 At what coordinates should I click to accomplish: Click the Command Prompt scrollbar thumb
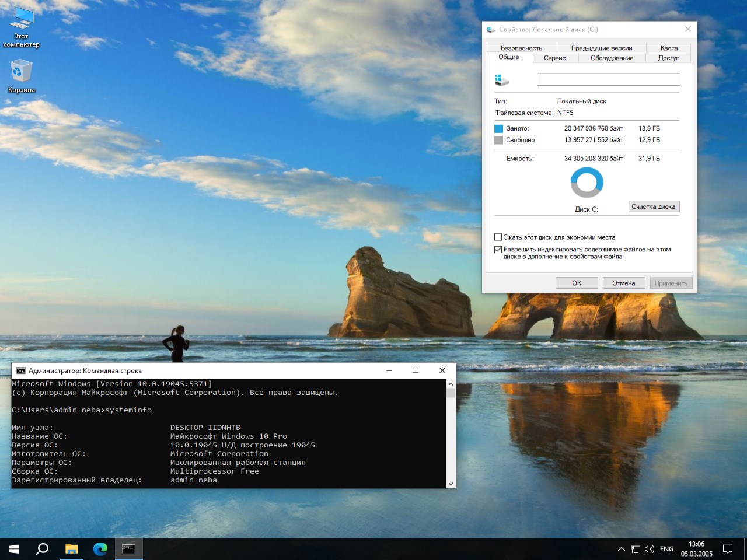pos(451,393)
